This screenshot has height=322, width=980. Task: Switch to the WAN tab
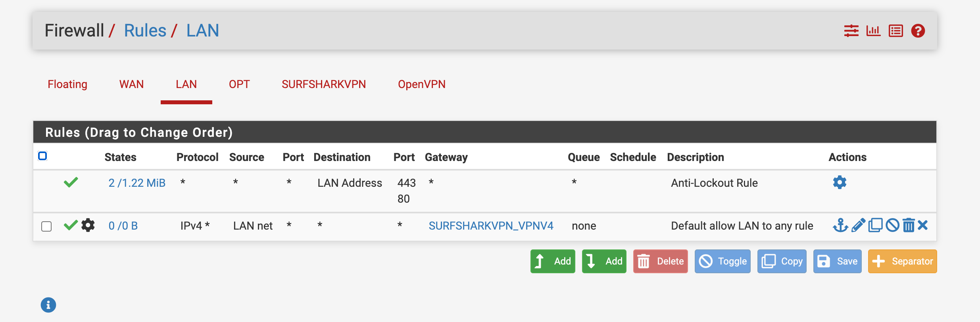131,84
